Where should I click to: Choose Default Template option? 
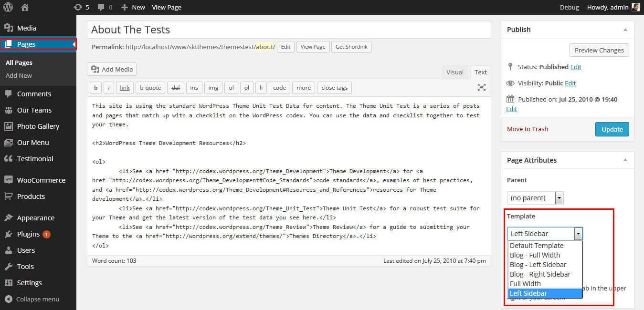click(545, 246)
